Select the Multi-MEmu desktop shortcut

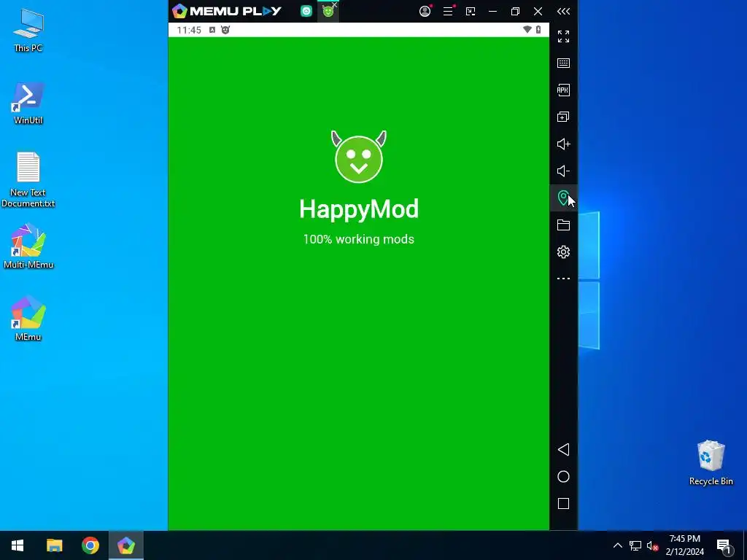[28, 246]
